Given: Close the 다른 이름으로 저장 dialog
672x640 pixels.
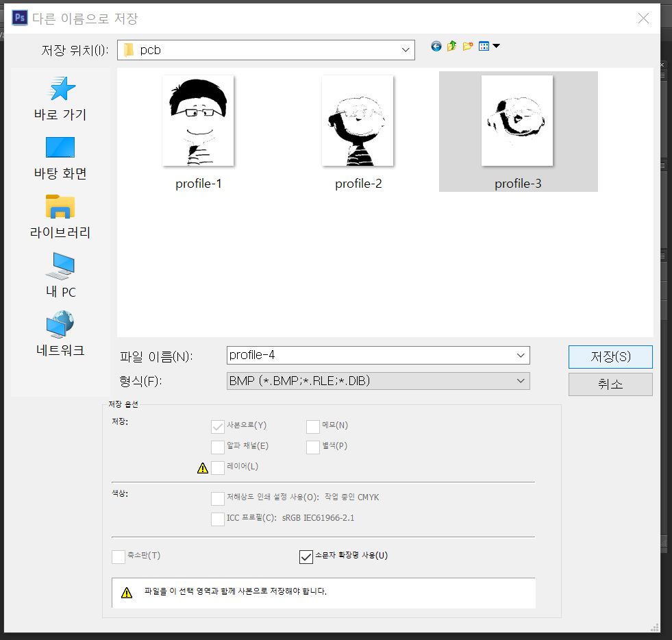Looking at the screenshot, I should click(643, 18).
